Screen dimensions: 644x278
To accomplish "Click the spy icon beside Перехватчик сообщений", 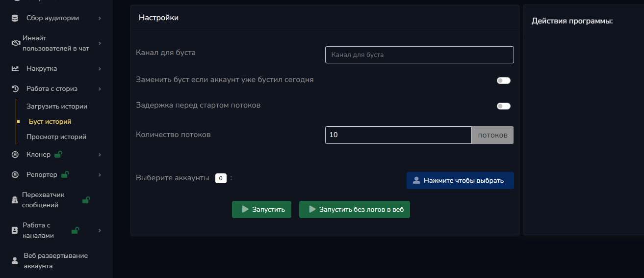I will pyautogui.click(x=15, y=200).
